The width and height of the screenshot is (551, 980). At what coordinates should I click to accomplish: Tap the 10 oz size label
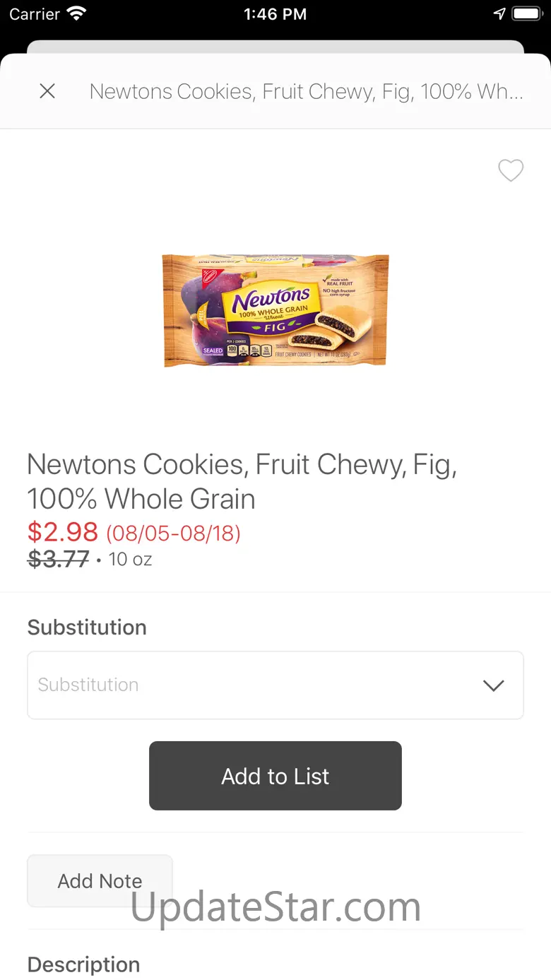point(130,560)
